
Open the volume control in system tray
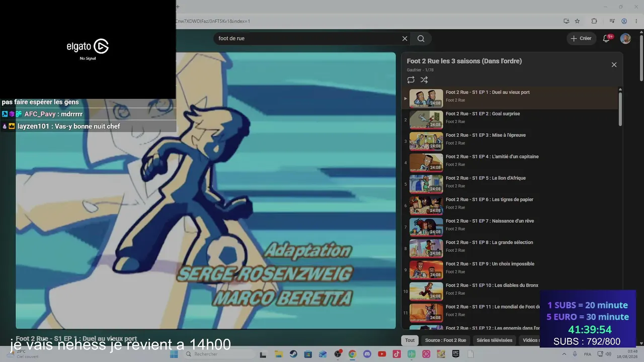click(x=608, y=354)
